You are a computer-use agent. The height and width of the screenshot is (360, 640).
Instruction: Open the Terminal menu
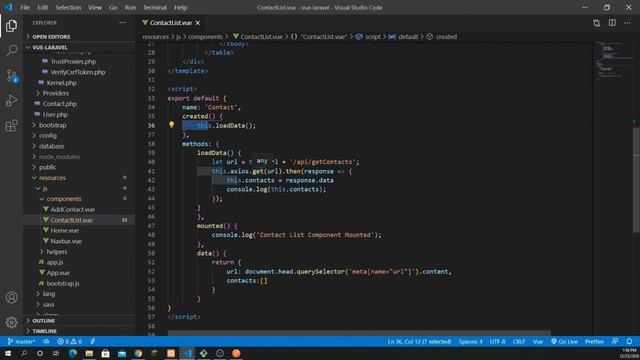(x=155, y=7)
